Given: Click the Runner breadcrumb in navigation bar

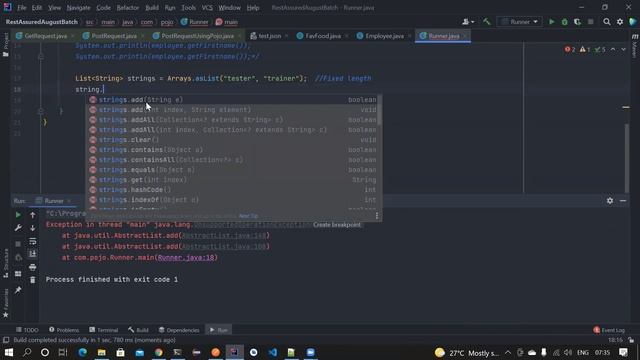Looking at the screenshot, I should click(x=195, y=22).
